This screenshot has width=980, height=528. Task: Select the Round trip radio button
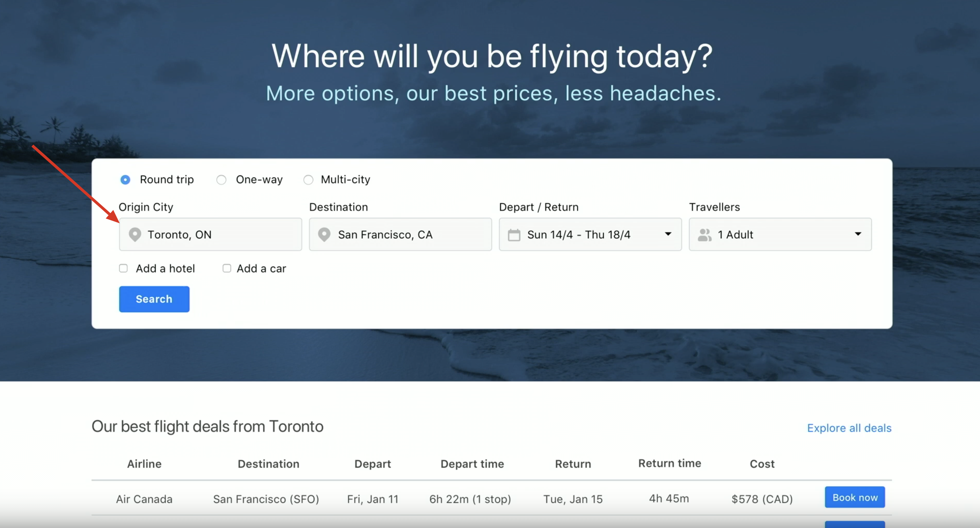point(125,179)
